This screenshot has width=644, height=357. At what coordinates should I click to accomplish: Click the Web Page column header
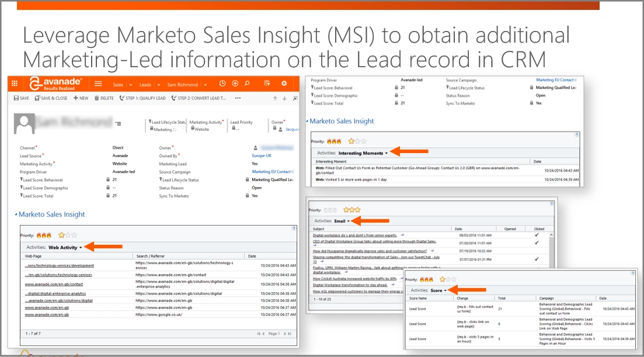[x=33, y=256]
